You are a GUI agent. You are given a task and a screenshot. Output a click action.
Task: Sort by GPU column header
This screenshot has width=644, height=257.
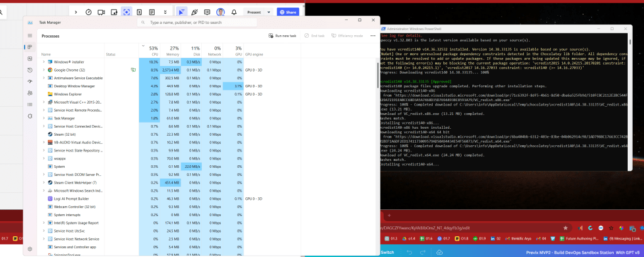pyautogui.click(x=233, y=50)
